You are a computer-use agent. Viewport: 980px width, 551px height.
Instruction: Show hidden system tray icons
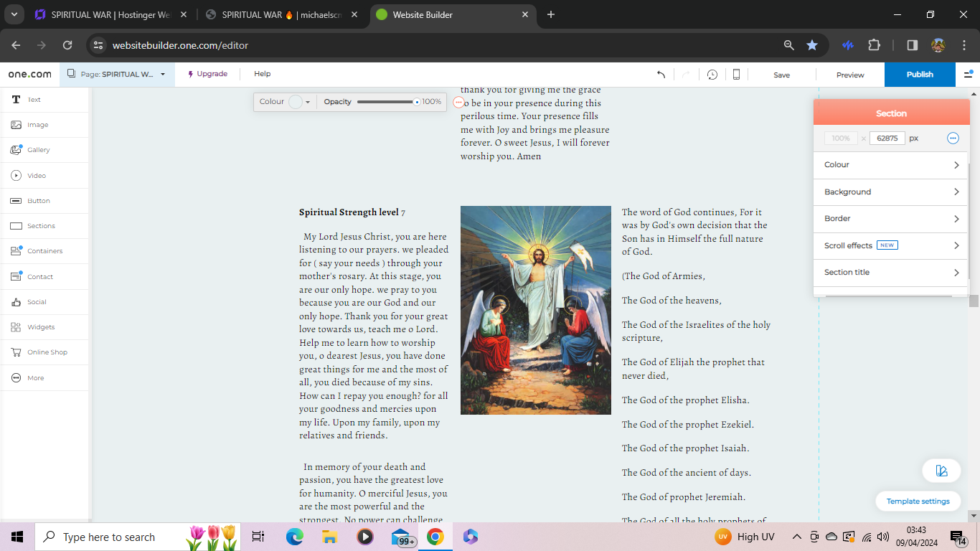pos(796,537)
